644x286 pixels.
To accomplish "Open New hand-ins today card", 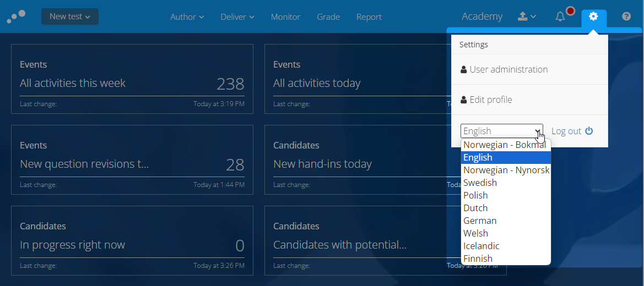I will pyautogui.click(x=362, y=159).
